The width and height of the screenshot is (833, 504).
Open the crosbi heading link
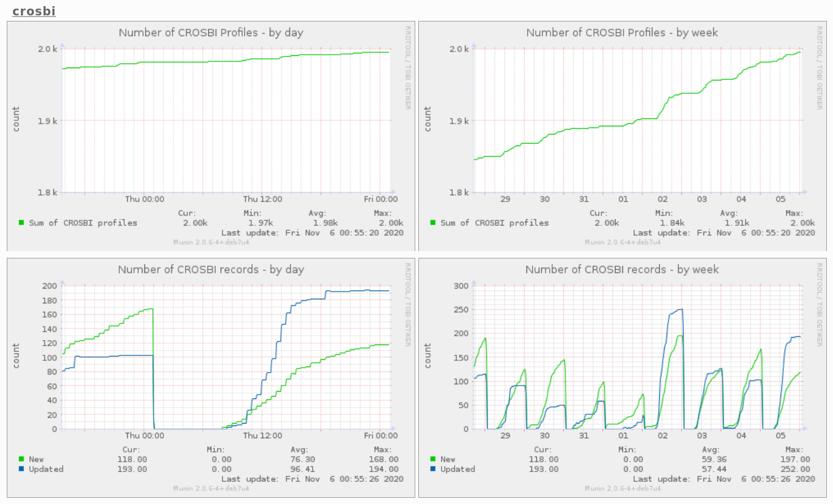[x=34, y=10]
